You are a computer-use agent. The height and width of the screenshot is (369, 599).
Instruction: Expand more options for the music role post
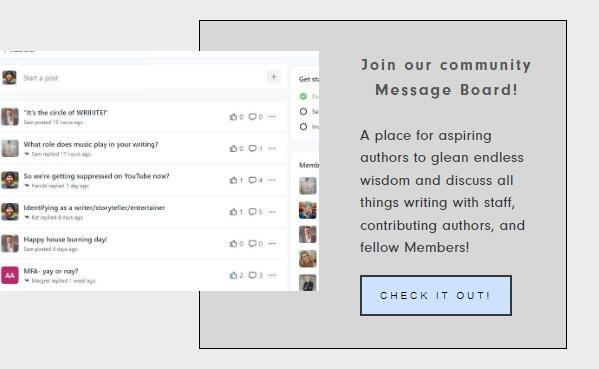coord(272,148)
